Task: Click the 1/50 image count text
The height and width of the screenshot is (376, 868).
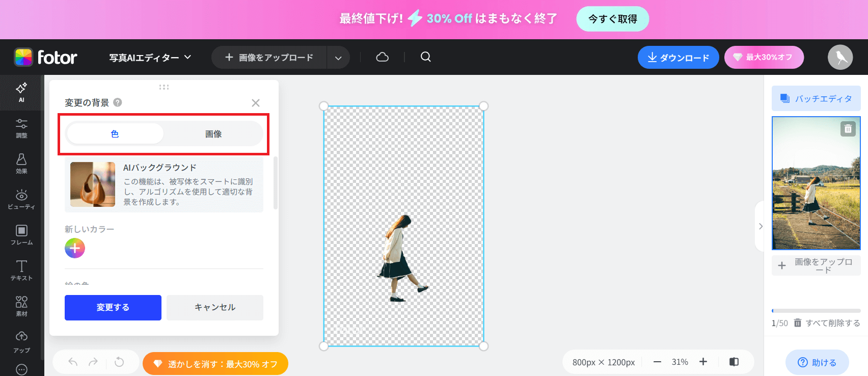Action: 780,323
